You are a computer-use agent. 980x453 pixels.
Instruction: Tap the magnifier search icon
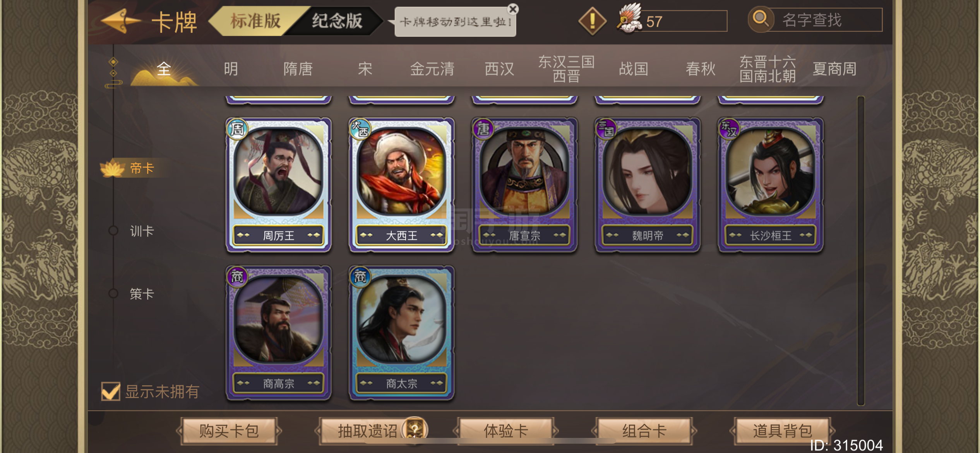760,19
